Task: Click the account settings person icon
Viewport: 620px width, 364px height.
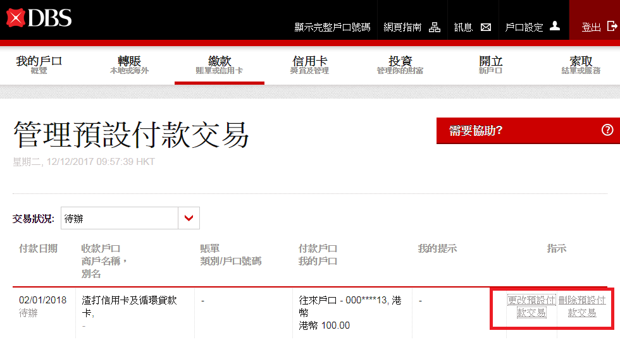Action: 555,27
